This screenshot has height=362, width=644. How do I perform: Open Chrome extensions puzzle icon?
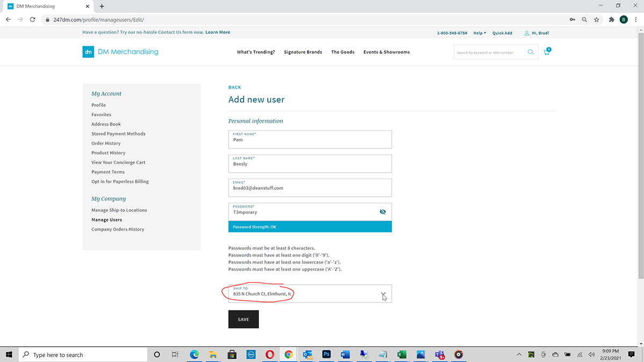pyautogui.click(x=612, y=19)
